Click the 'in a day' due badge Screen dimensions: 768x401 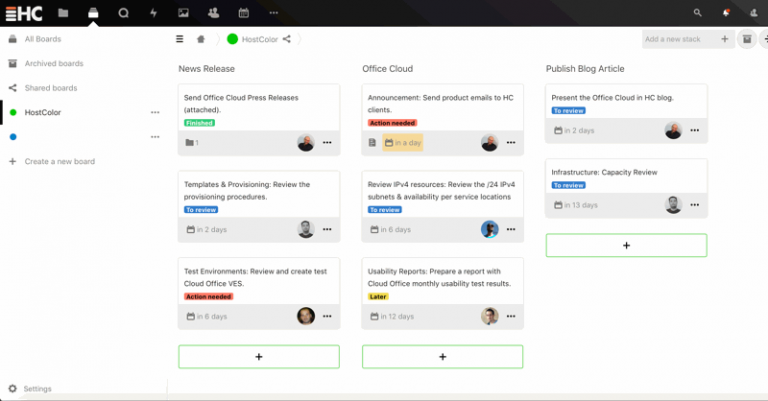click(x=403, y=142)
